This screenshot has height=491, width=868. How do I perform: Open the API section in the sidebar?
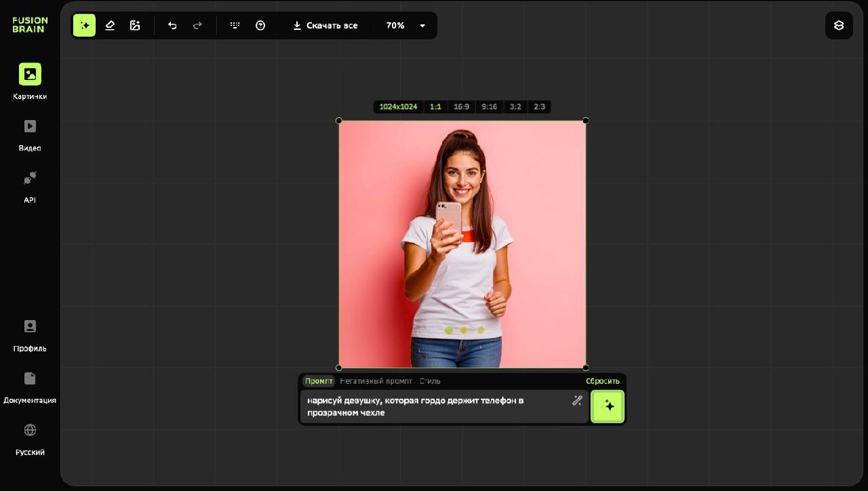coord(30,186)
